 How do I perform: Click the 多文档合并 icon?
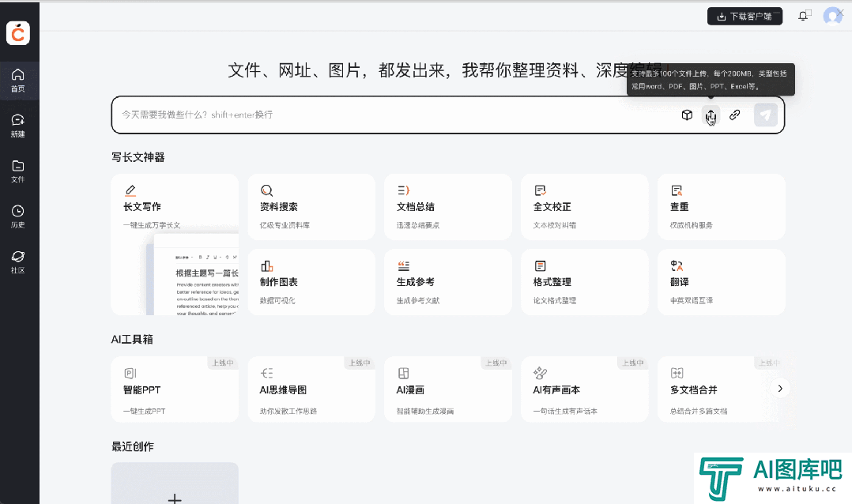(x=677, y=373)
